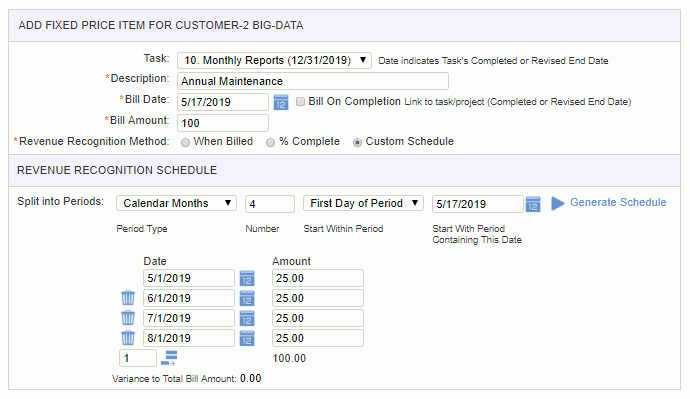Delete the 8/1/2019 schedule row
Image resolution: width=690 pixels, height=399 pixels.
pos(128,338)
